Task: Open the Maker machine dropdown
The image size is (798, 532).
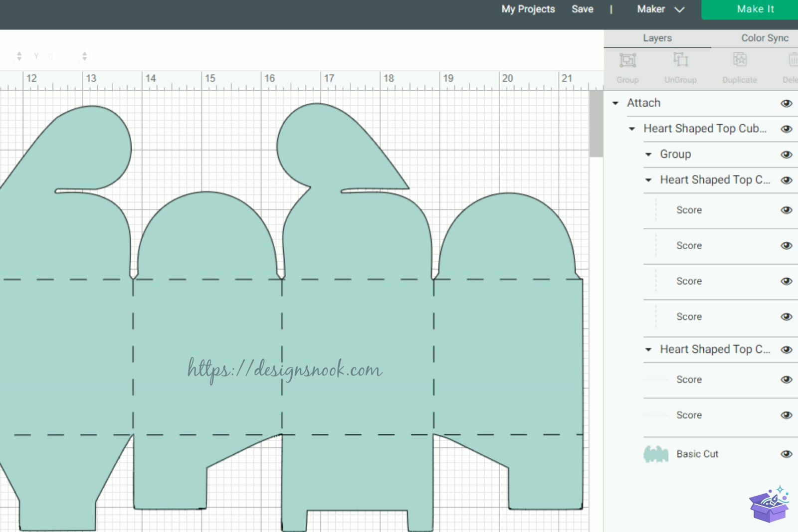Action: tap(660, 9)
